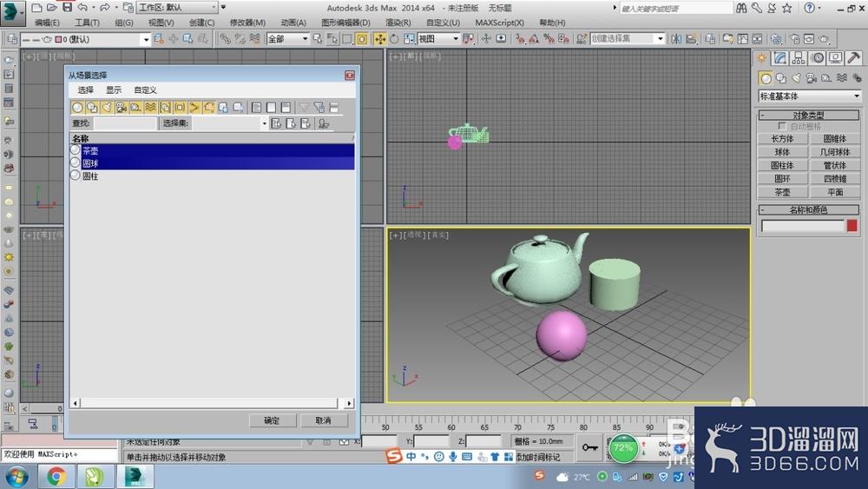
Task: Click the object name input field
Action: (x=803, y=226)
